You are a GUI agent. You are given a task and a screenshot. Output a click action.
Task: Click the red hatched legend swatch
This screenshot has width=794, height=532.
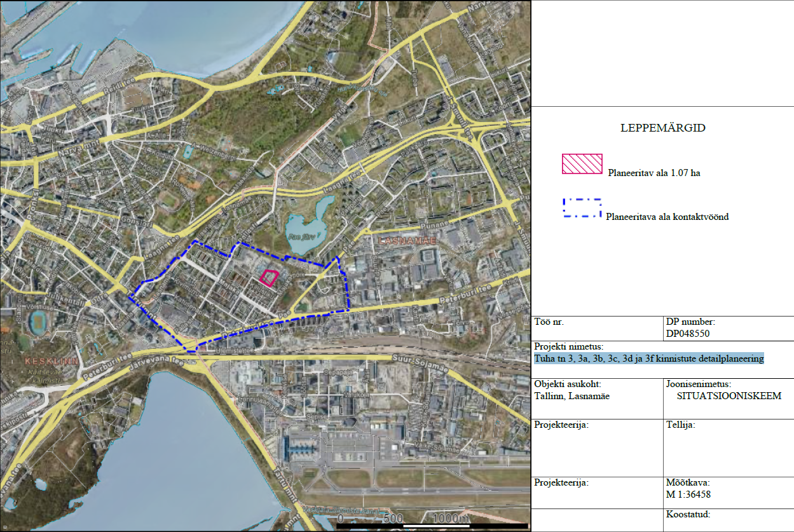coord(582,164)
